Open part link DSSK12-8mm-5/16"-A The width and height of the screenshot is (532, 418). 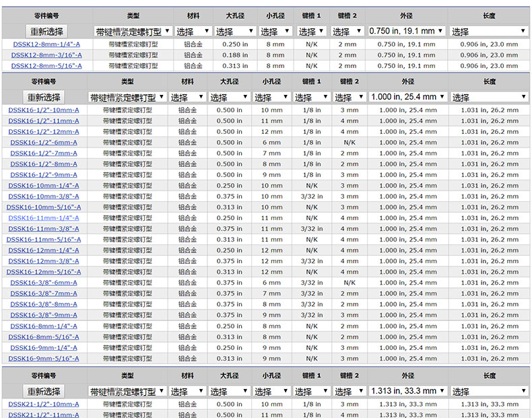(x=46, y=66)
